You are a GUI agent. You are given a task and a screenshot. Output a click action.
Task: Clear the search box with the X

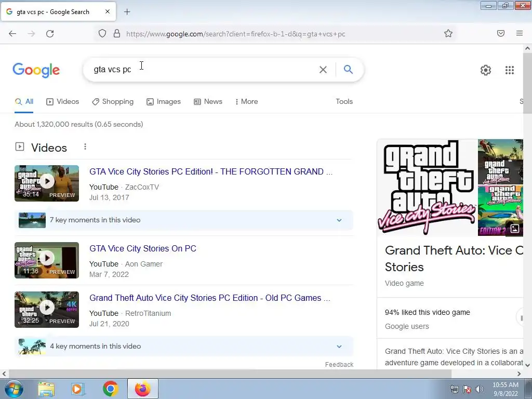[323, 70]
